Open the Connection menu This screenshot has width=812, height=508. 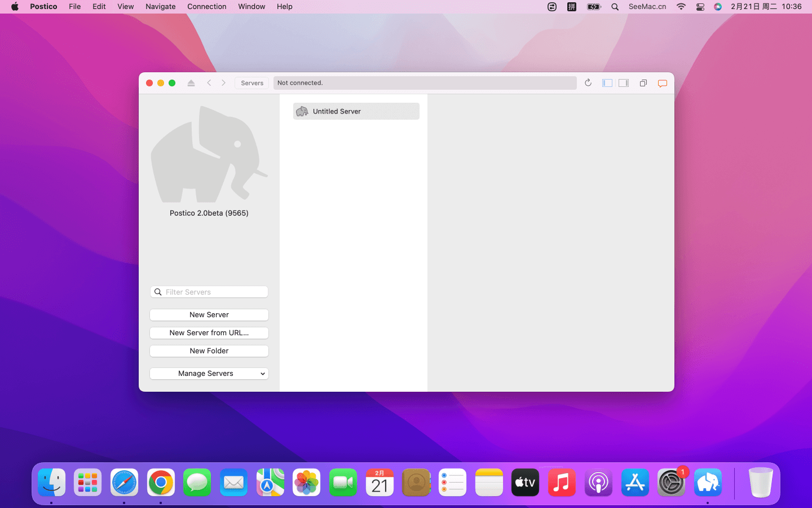pos(207,7)
